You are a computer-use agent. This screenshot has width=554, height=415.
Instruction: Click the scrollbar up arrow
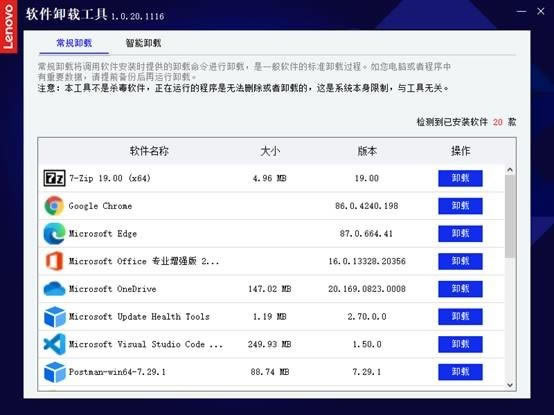pos(510,170)
